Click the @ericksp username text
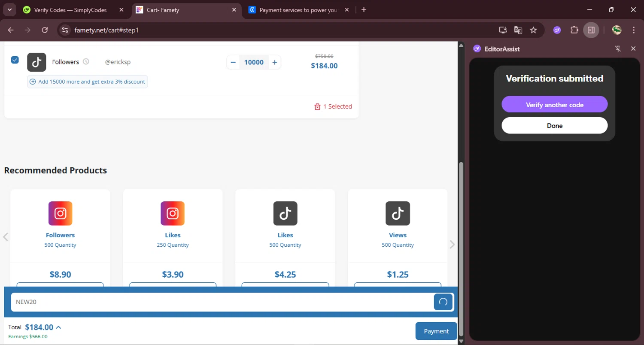 pos(118,62)
